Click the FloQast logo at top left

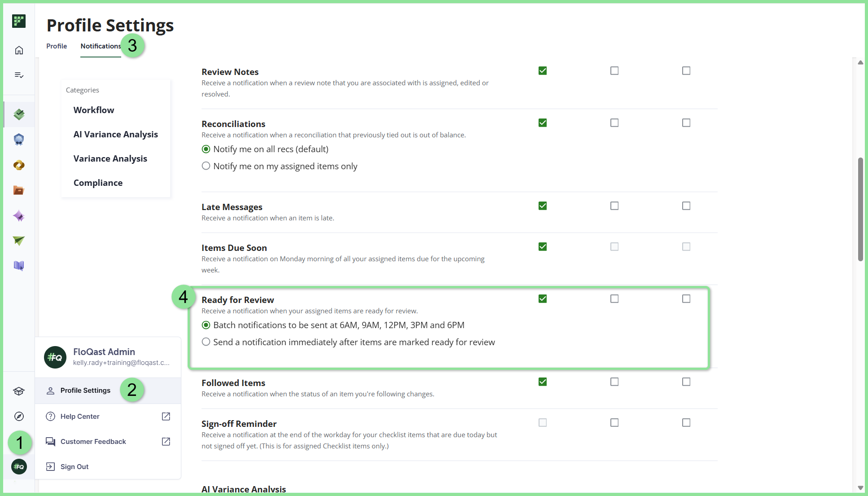pos(19,21)
